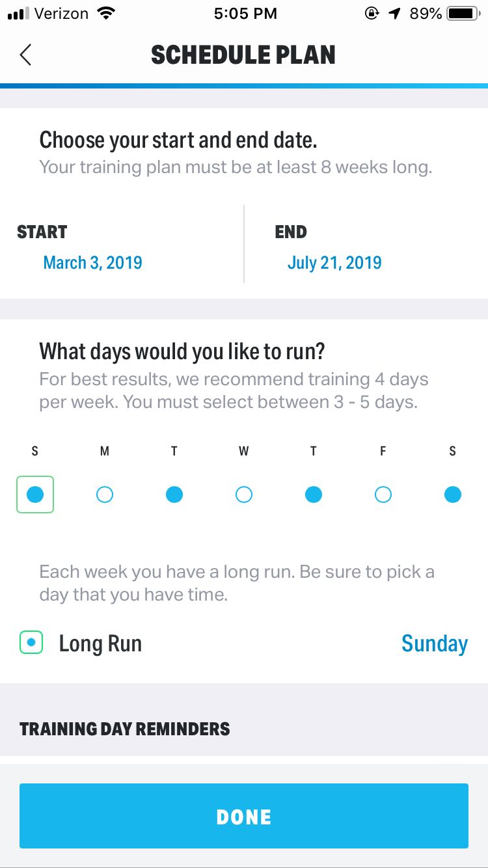Tap the Wi-Fi icon in status bar
488x868 pixels.
(x=105, y=14)
